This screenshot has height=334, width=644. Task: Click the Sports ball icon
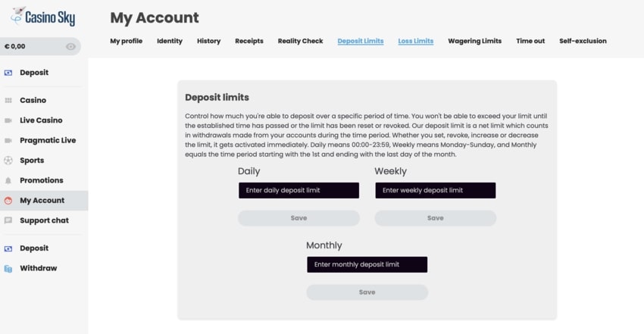tap(8, 161)
